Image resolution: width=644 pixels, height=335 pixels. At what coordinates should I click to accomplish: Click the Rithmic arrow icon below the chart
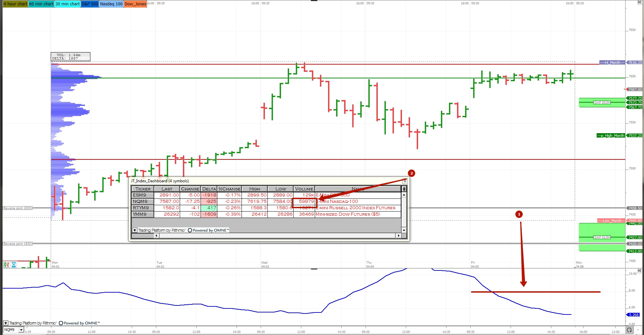pyautogui.click(x=6, y=323)
